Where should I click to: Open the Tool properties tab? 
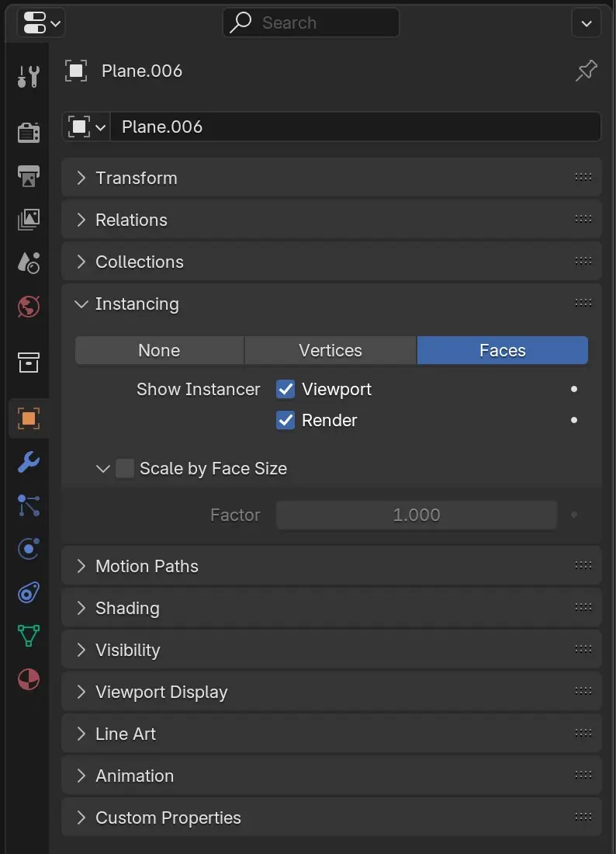pyautogui.click(x=29, y=77)
